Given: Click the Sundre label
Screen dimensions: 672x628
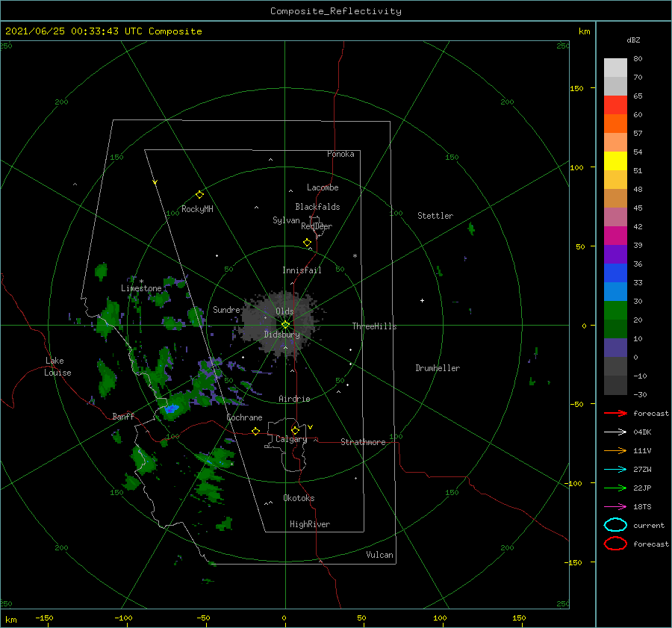Looking at the screenshot, I should [x=226, y=309].
